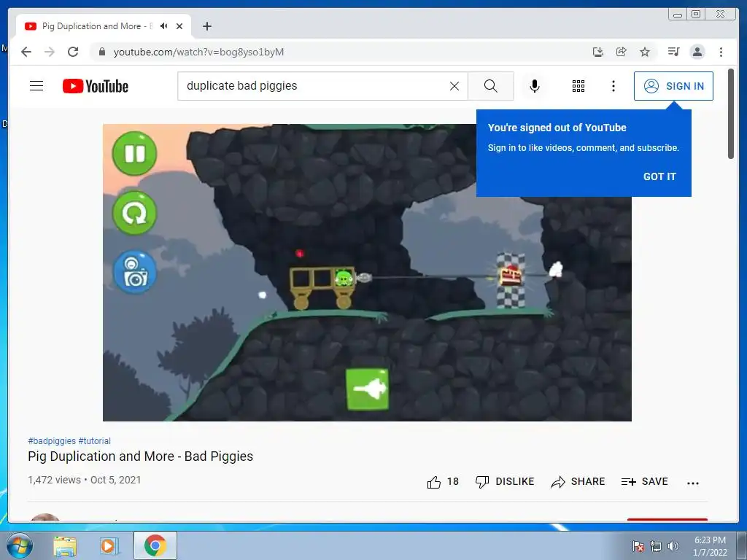Bookmark this page with star icon
747x560 pixels.
click(645, 52)
